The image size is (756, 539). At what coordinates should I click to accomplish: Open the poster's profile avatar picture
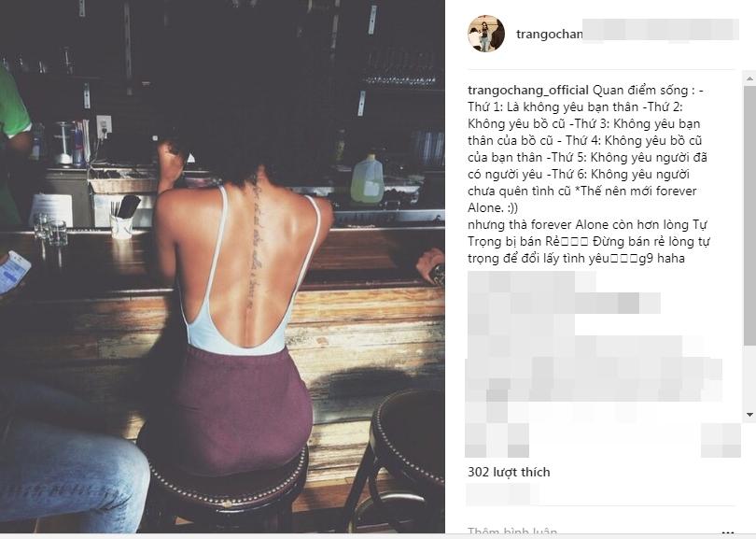pyautogui.click(x=486, y=34)
